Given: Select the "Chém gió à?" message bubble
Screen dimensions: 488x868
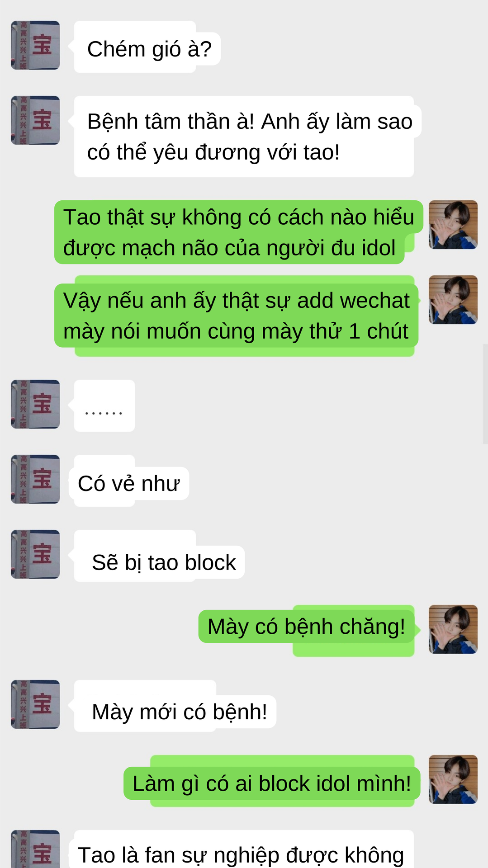Looking at the screenshot, I should click(147, 47).
